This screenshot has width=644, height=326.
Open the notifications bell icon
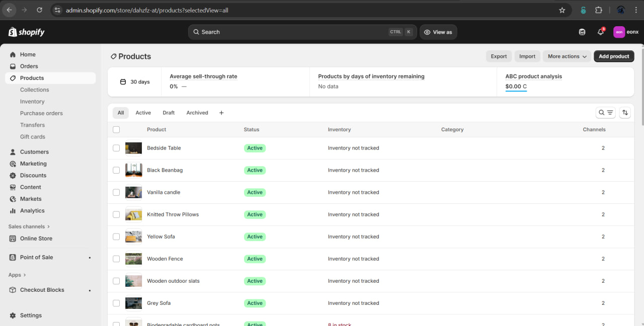coord(600,32)
